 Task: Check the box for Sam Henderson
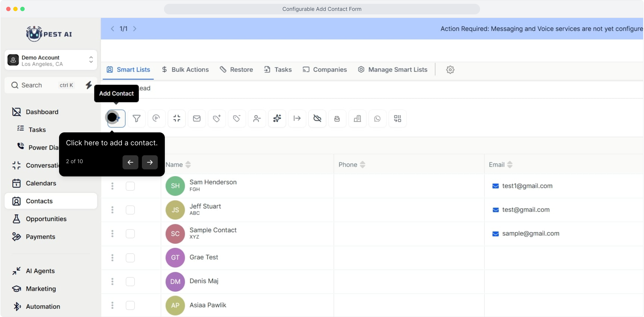130,186
